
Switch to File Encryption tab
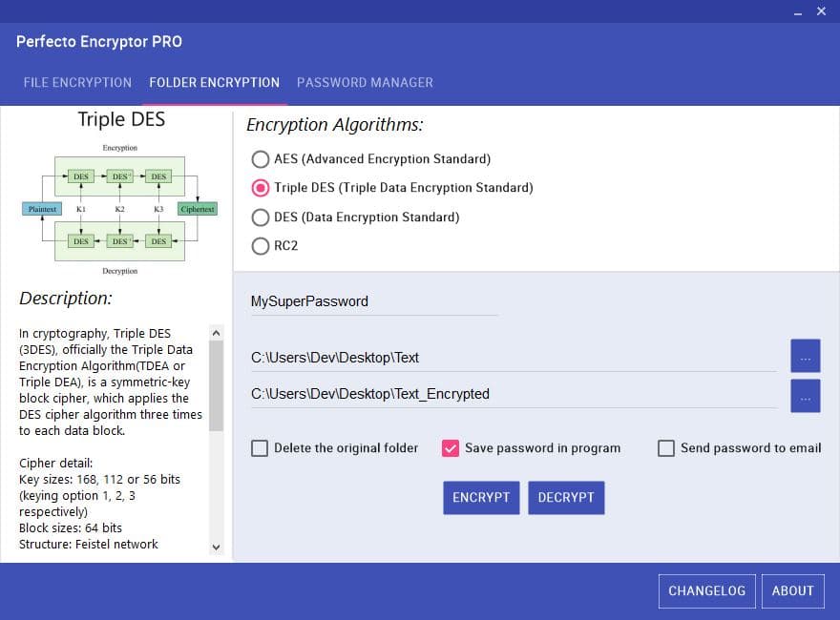(77, 83)
